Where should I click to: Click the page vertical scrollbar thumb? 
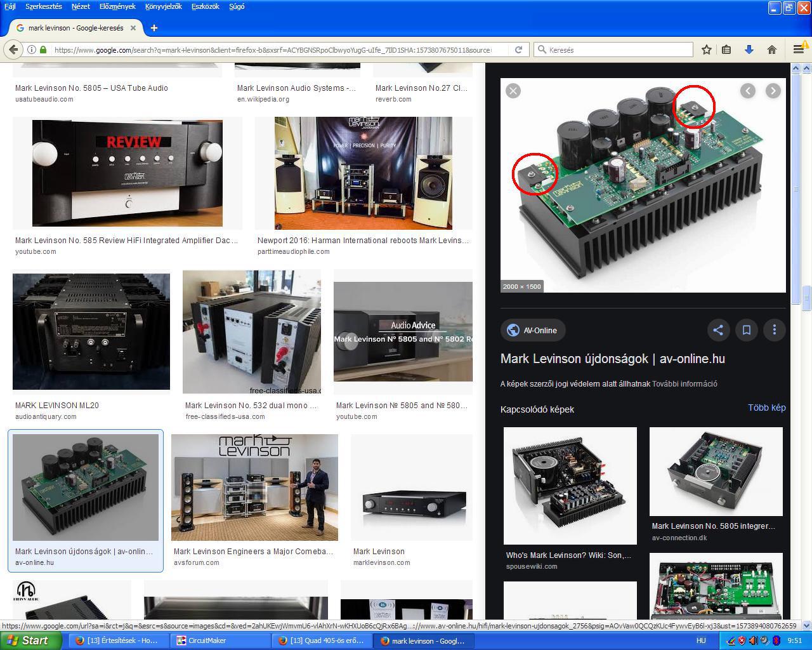click(806, 298)
